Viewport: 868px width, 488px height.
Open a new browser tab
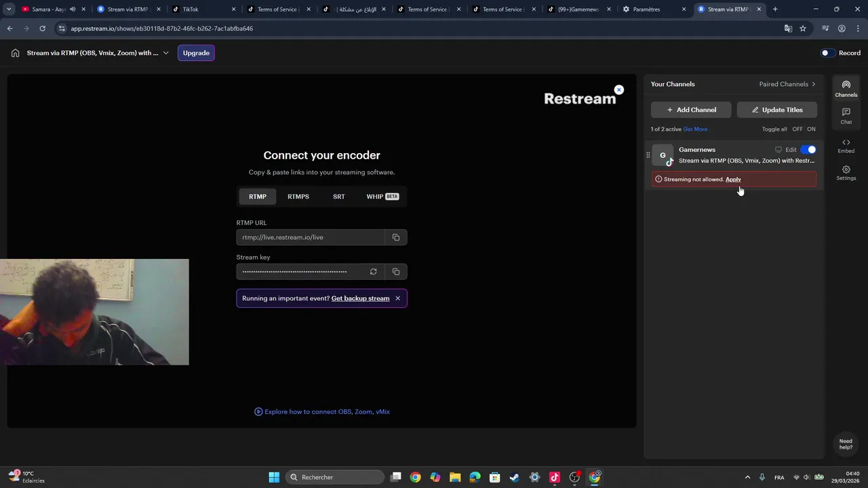click(775, 9)
